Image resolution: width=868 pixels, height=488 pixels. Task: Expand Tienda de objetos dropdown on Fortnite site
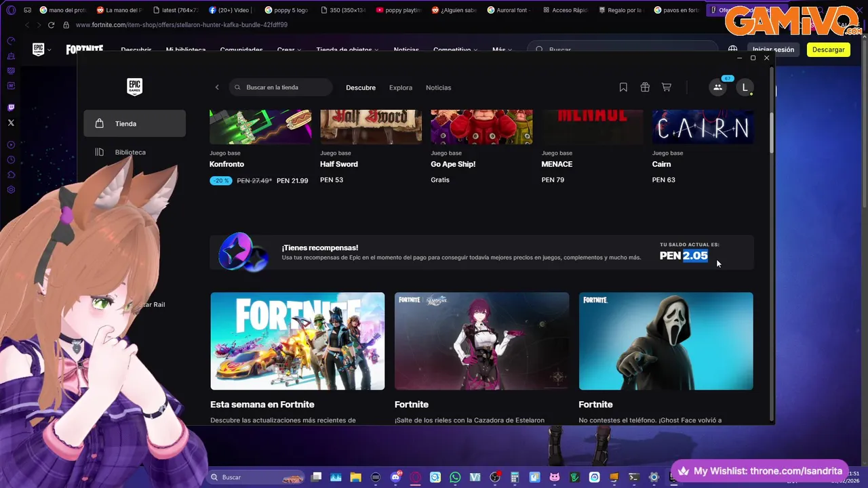347,50
